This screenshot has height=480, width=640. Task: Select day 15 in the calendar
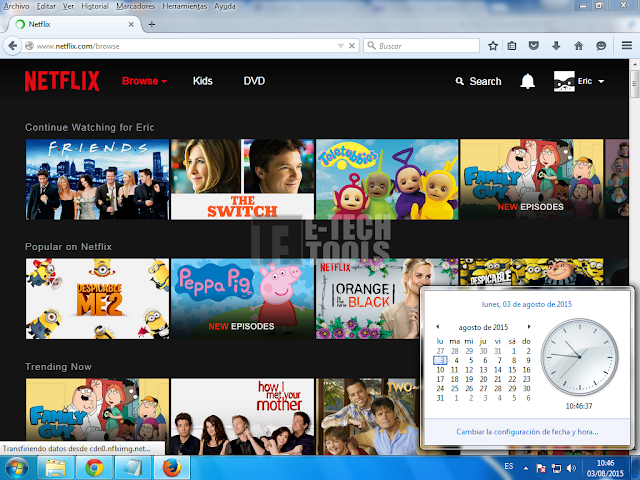pos(512,370)
